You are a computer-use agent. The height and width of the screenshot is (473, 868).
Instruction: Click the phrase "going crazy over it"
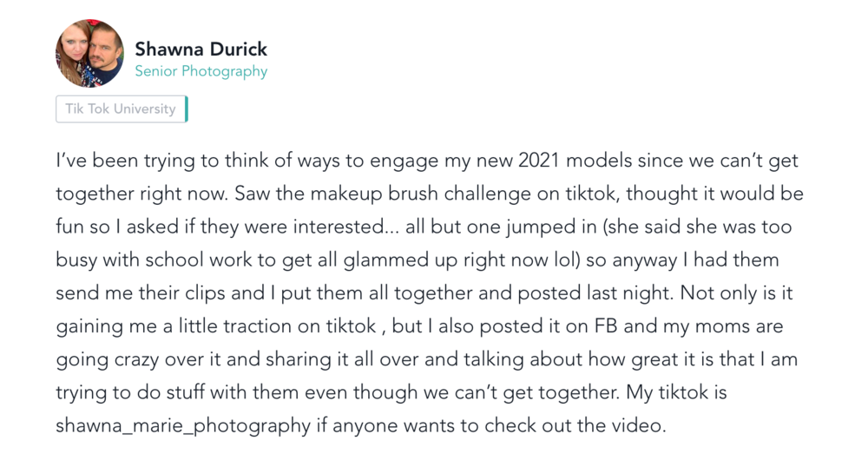(x=131, y=359)
